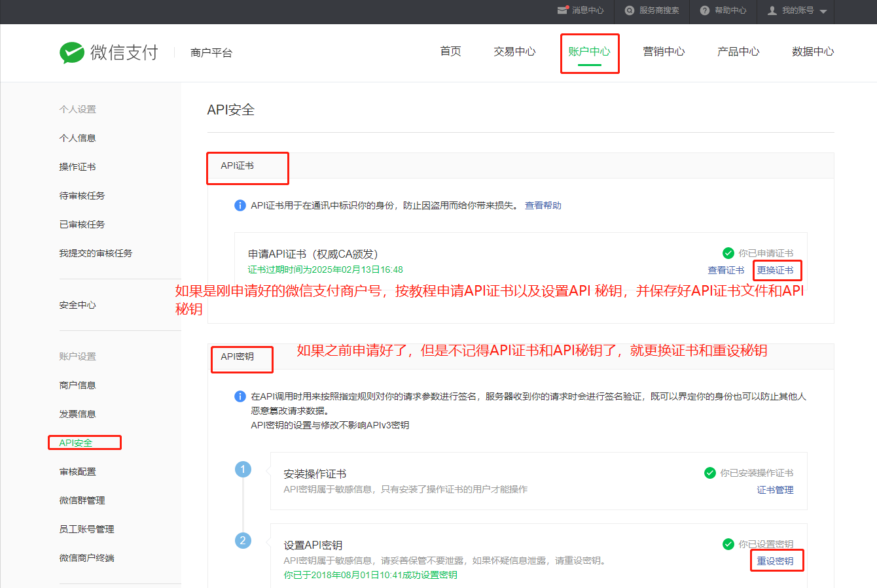Open 消息中心 in top bar
The height and width of the screenshot is (588, 877).
point(588,10)
